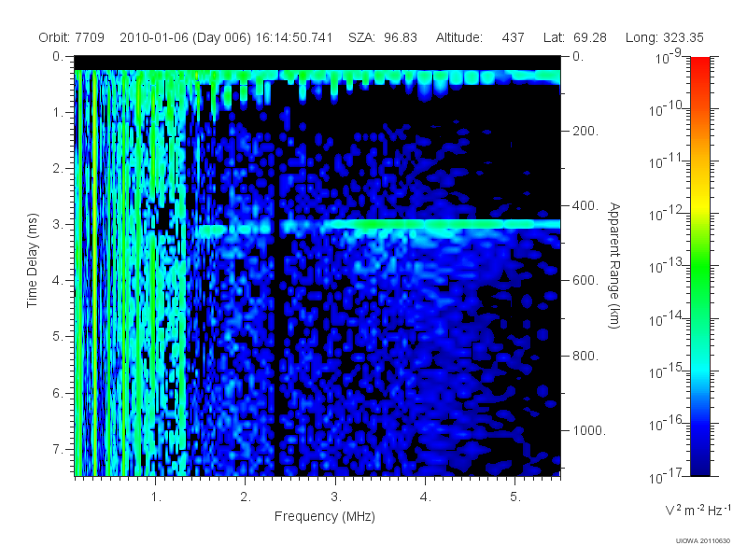Click the timestamp '16:14:50.741'
This screenshot has width=747, height=560.
(294, 37)
